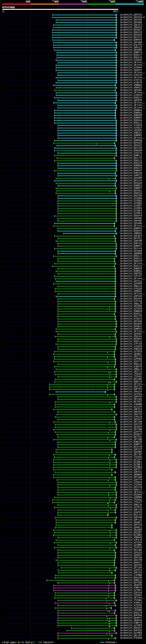Click the UniRef100_P30986 label

[x=131, y=638]
